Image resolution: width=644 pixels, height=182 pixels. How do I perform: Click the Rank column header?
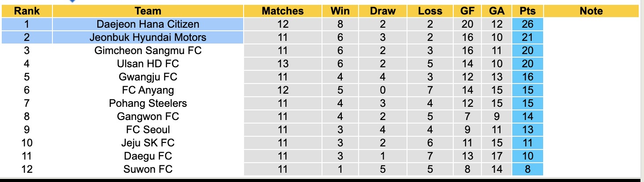27,11
